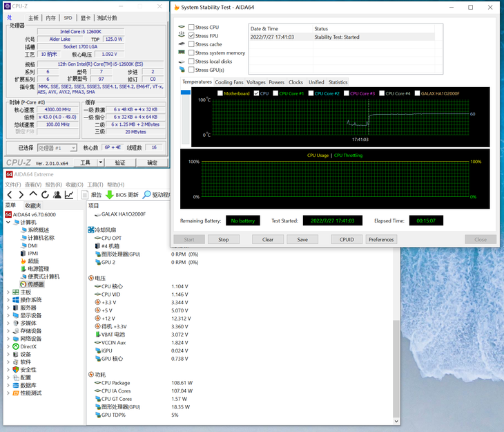
Task: Click the DirectX Xbox icon entry
Action: [x=16, y=346]
